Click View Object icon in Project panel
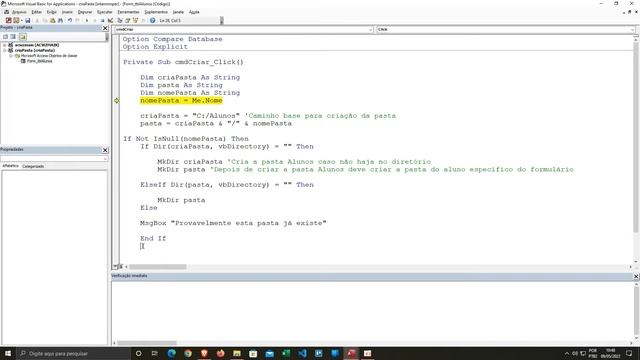 (13, 37)
